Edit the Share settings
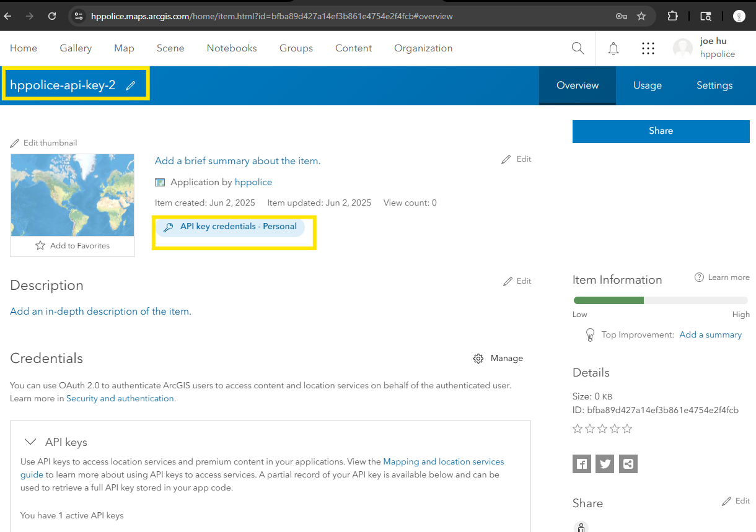This screenshot has height=532, width=756. tap(736, 501)
